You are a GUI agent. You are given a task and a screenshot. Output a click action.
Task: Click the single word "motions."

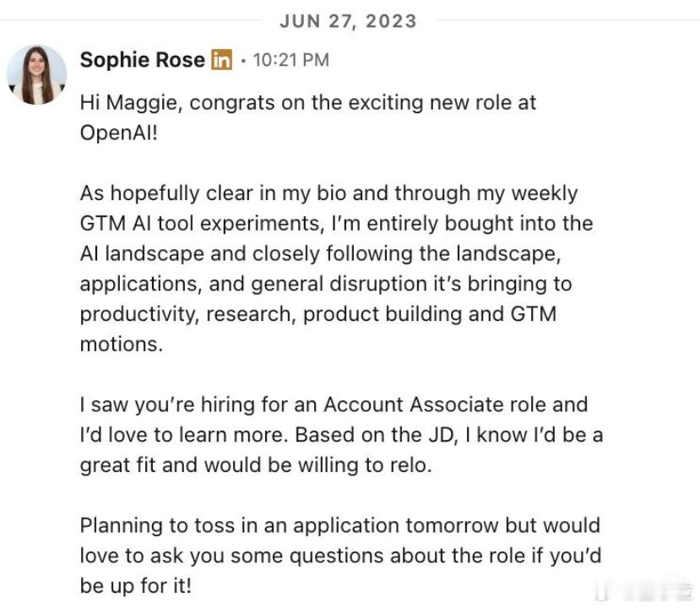click(122, 345)
